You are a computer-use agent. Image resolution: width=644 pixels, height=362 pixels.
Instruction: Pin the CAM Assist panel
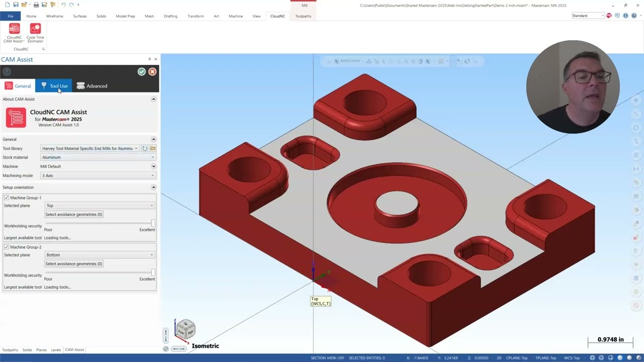coord(149,59)
